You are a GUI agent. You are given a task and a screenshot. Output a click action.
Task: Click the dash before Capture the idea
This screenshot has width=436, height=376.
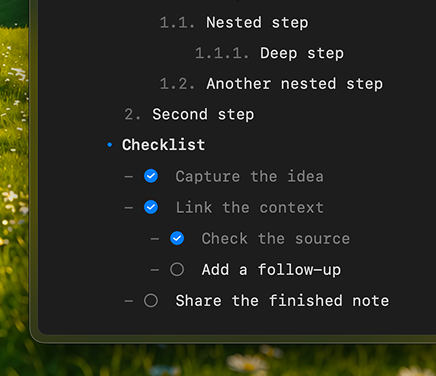(129, 177)
